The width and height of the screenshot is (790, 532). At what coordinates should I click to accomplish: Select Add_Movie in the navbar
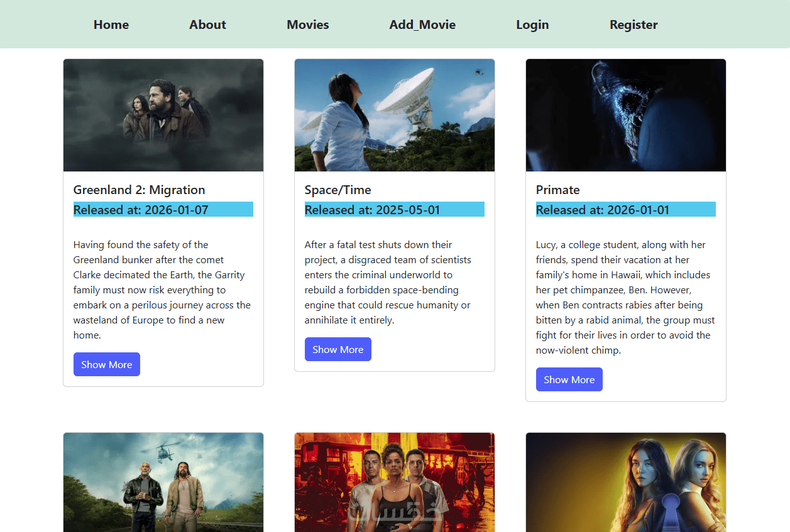pos(422,24)
